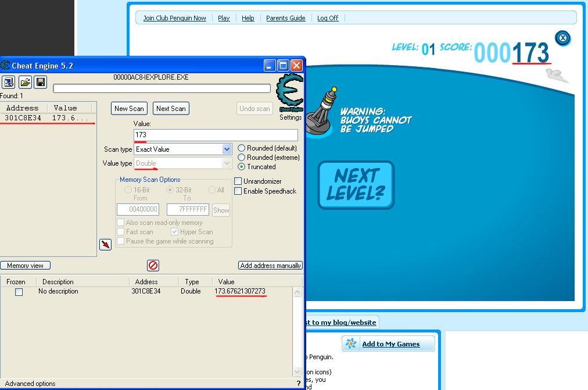Open the Value type Double dropdown
The width and height of the screenshot is (588, 390).
[227, 163]
